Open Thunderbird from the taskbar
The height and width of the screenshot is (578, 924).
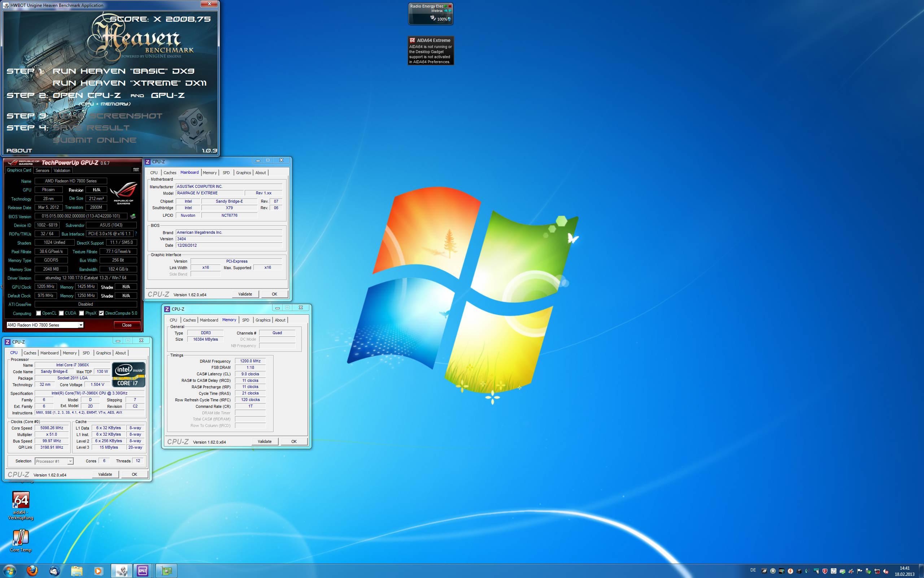[55, 571]
